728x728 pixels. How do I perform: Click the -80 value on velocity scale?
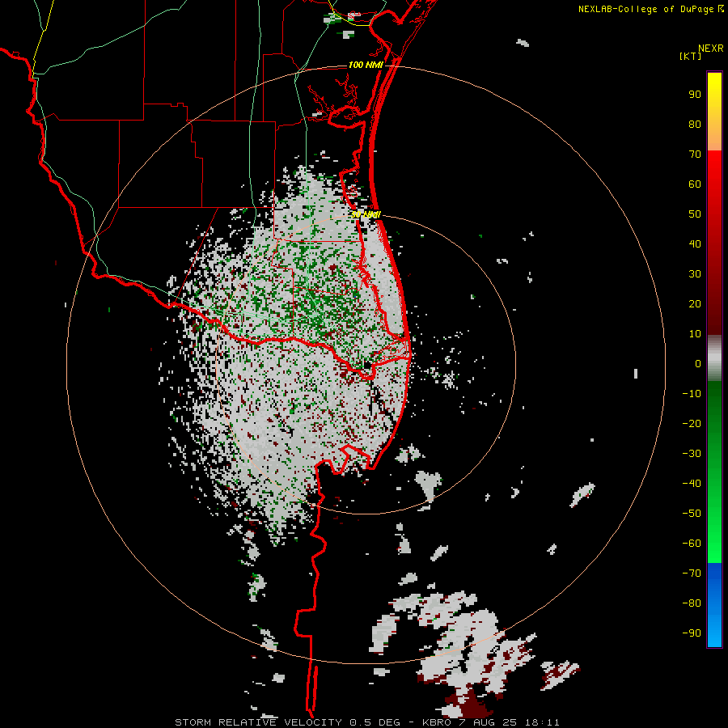(692, 603)
